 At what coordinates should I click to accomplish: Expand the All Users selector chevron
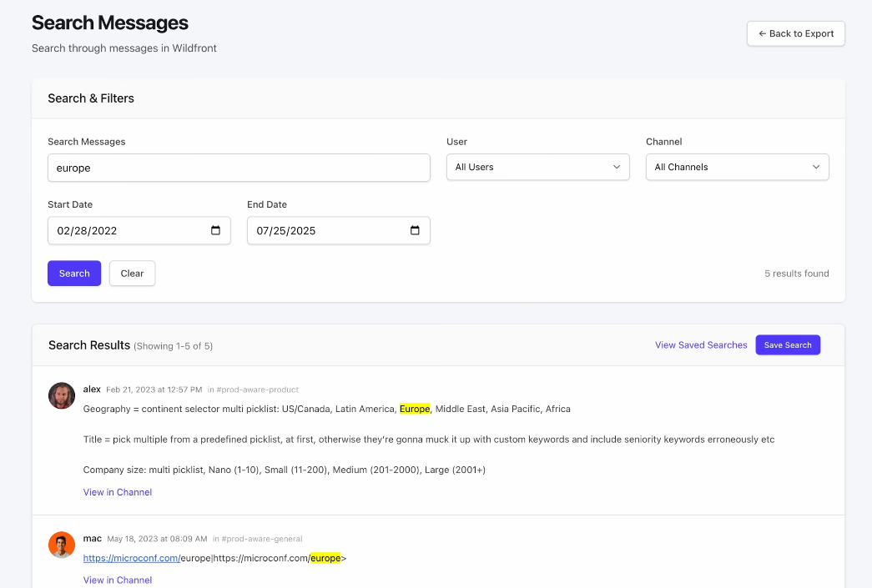click(x=615, y=167)
